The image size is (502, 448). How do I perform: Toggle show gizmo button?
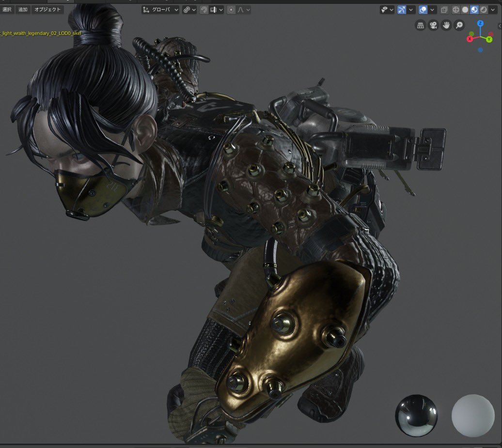click(402, 10)
